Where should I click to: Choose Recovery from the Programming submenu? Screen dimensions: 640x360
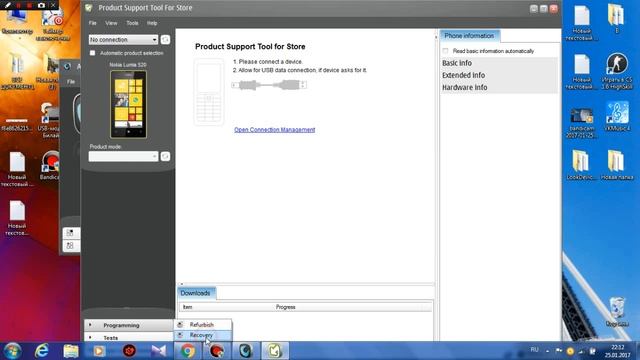pyautogui.click(x=203, y=335)
